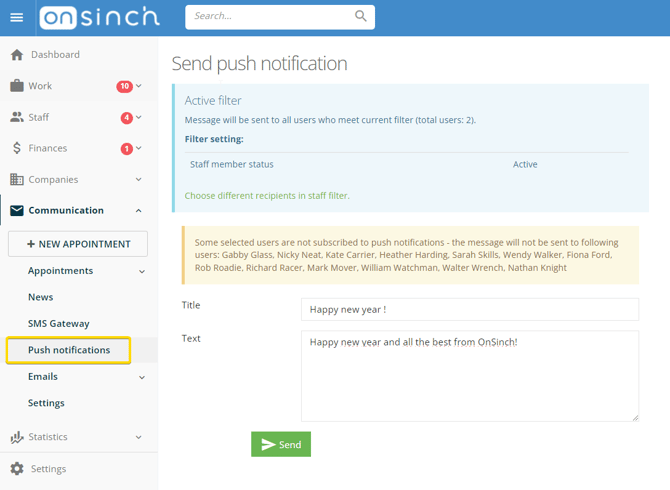Click the Staff people icon
This screenshot has width=670, height=490.
pyautogui.click(x=17, y=117)
